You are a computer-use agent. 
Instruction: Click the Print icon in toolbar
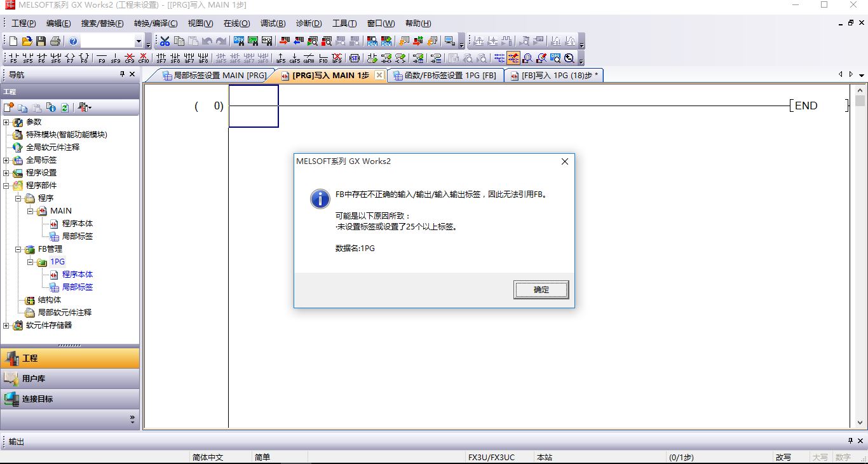(x=55, y=41)
